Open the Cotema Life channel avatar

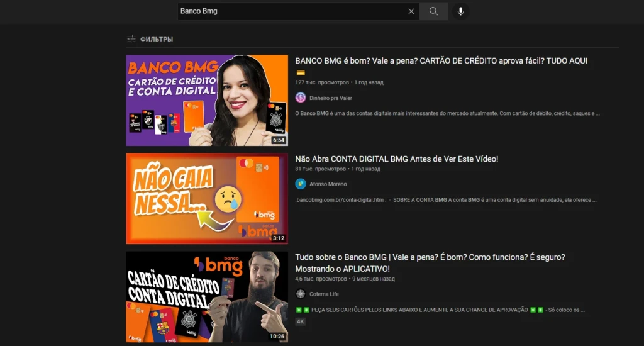tap(301, 294)
